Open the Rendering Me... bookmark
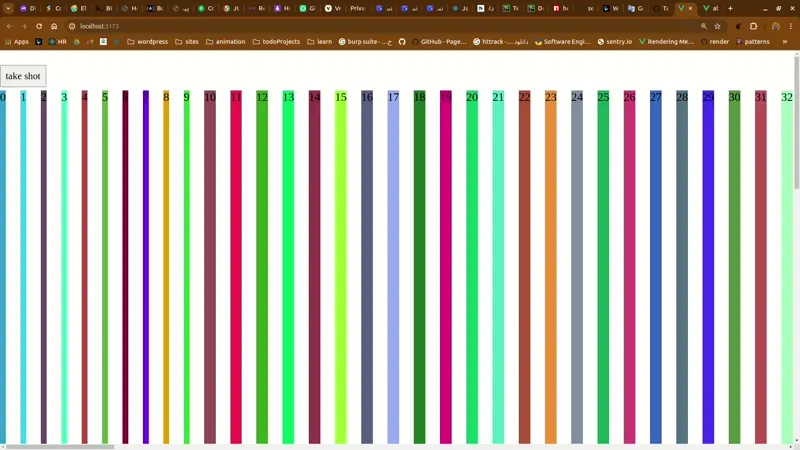Image resolution: width=800 pixels, height=450 pixels. [666, 42]
